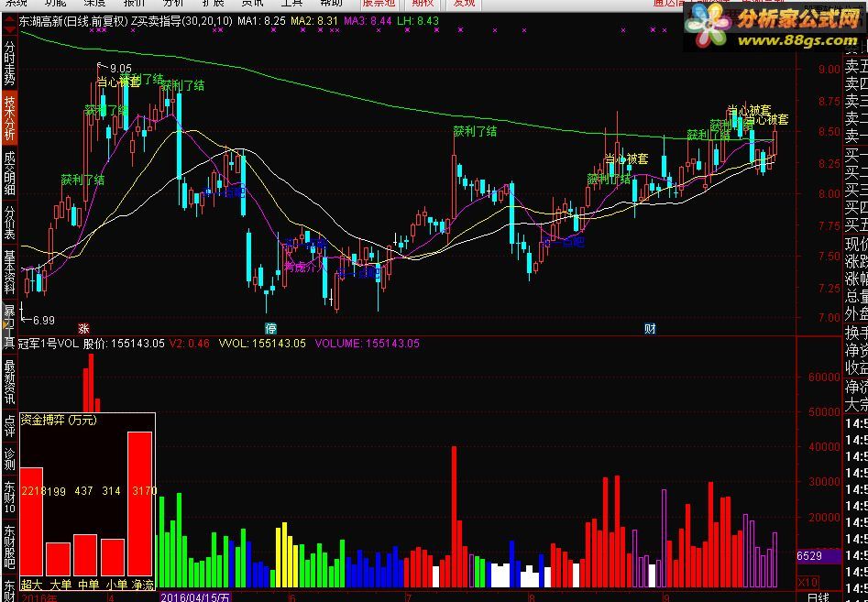Select the 技术分析 side tab

9,118
